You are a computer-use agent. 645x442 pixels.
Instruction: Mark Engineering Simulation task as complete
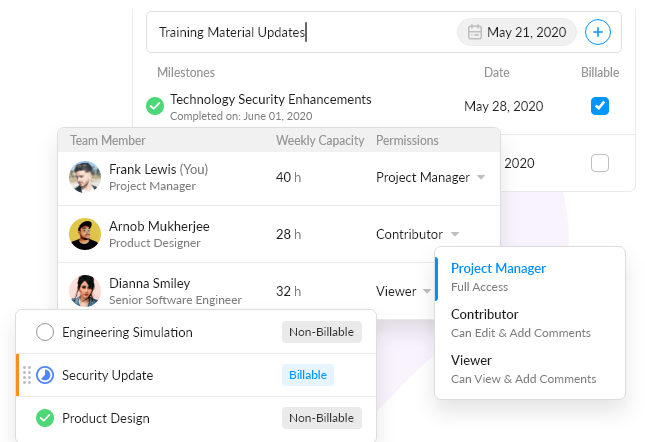pyautogui.click(x=45, y=332)
